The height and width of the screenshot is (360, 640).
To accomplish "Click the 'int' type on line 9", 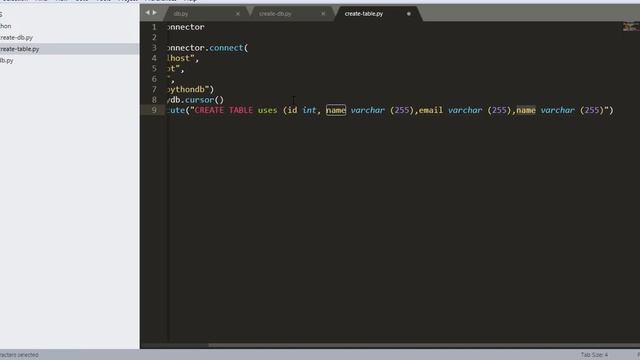I will pyautogui.click(x=309, y=110).
